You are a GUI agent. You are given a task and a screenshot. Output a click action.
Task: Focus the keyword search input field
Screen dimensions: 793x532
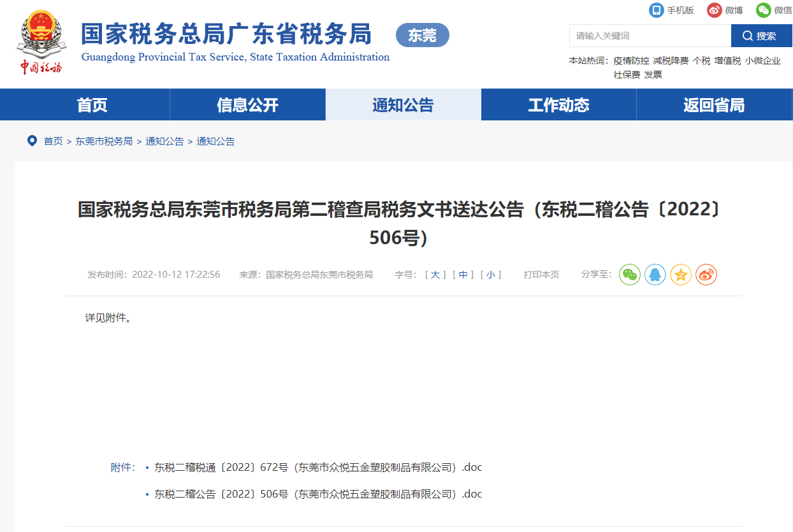pyautogui.click(x=650, y=36)
